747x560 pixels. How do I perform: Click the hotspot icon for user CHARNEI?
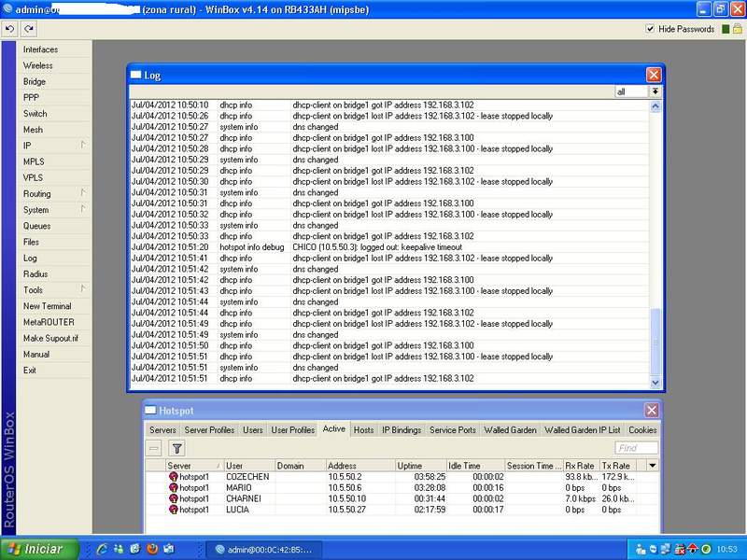click(x=174, y=498)
